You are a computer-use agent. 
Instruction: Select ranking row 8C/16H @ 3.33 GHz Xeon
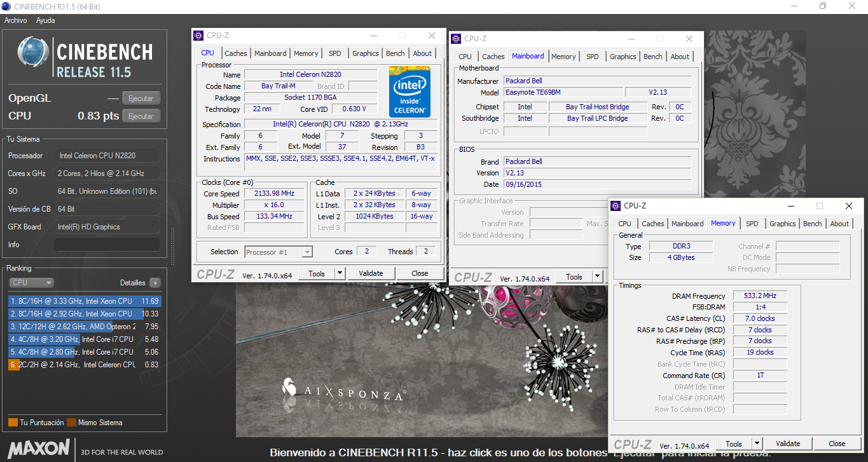click(85, 301)
